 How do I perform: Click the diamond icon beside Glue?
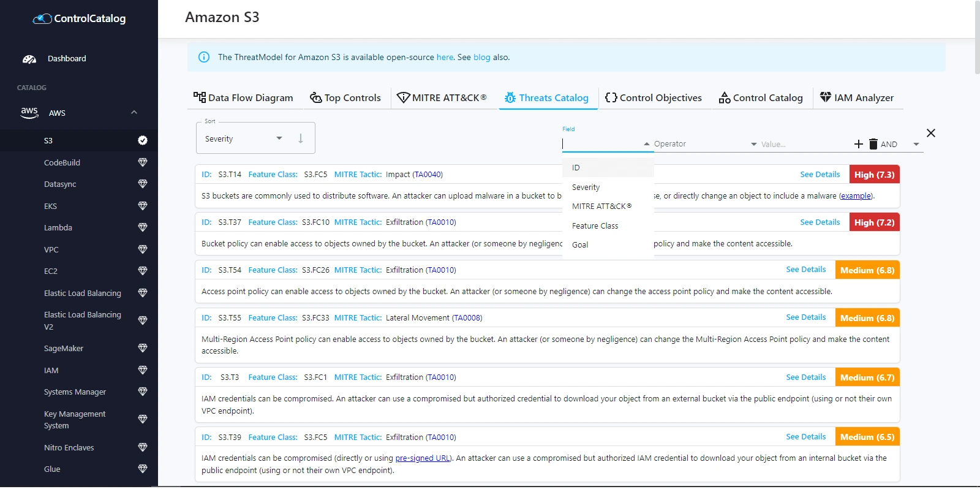tap(143, 469)
